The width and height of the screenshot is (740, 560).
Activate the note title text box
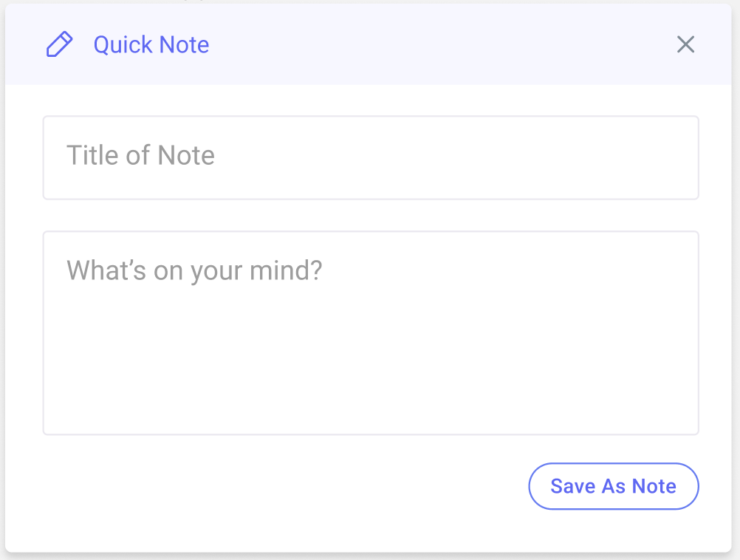click(x=371, y=157)
